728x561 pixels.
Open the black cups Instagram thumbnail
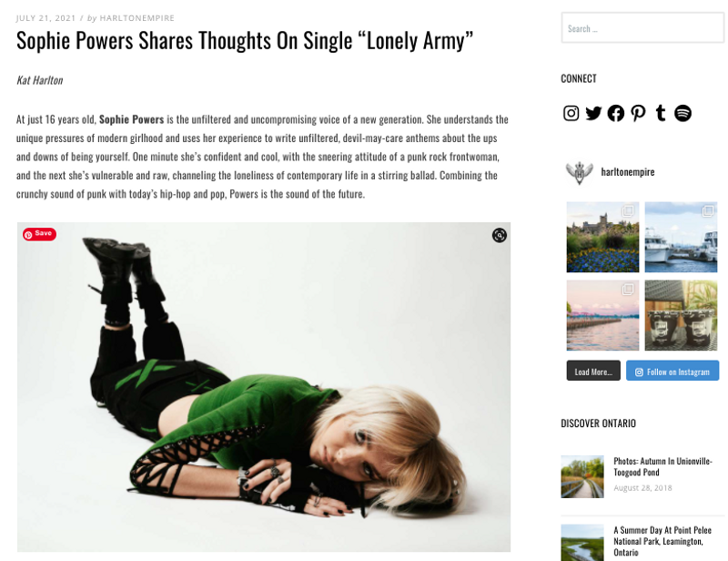pos(681,315)
